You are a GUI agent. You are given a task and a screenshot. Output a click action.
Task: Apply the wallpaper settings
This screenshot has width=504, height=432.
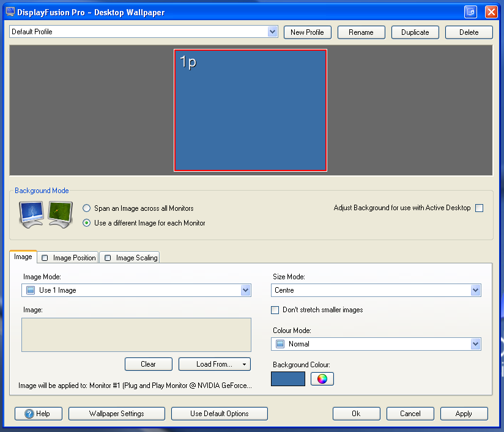(464, 414)
